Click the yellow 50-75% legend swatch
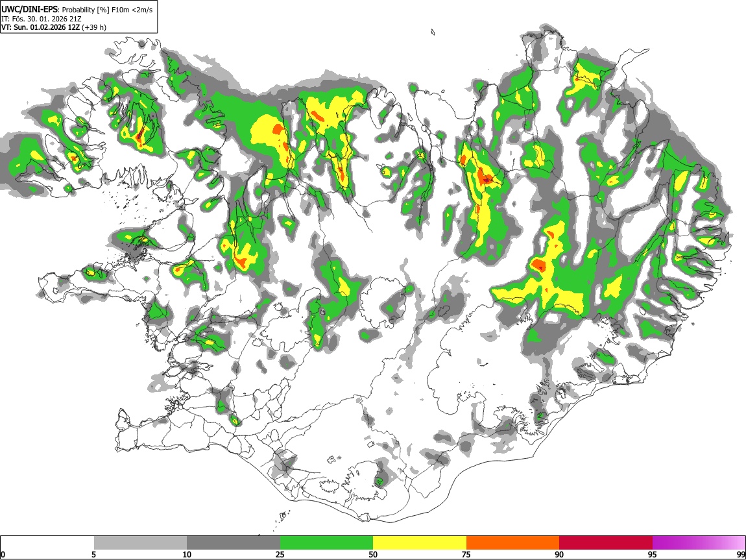Image resolution: width=746 pixels, height=560 pixels. [420, 543]
